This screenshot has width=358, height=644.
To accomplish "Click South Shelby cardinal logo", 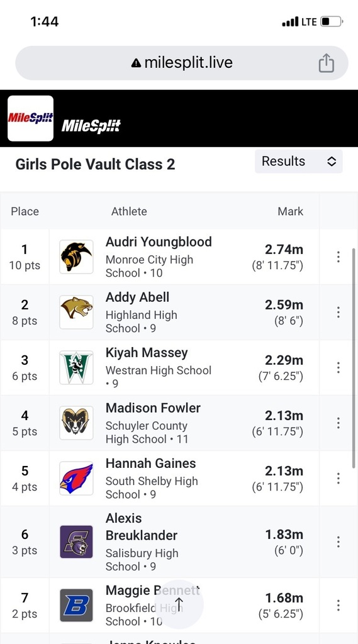I will (x=77, y=478).
